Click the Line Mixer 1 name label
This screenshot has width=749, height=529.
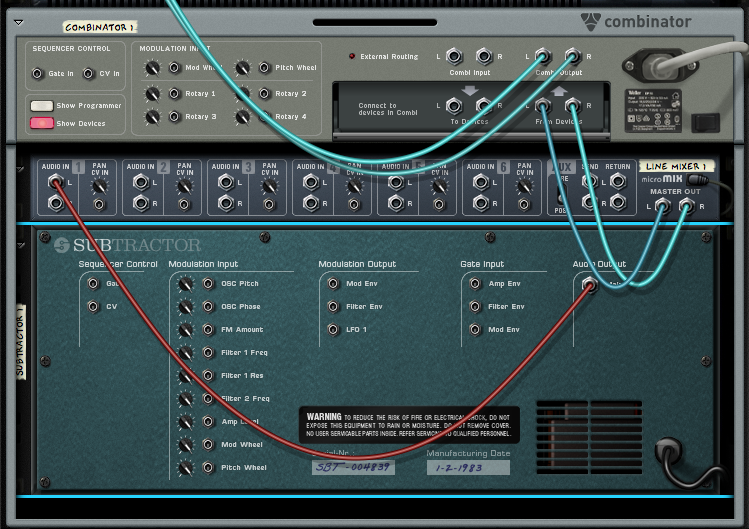coord(676,166)
